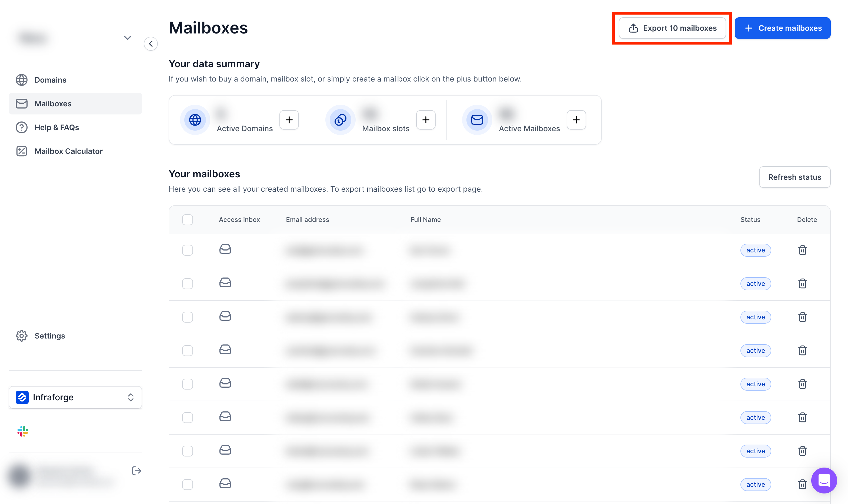The width and height of the screenshot is (848, 504).
Task: Toggle the select-all mailboxes checkbox
Action: coord(187,220)
